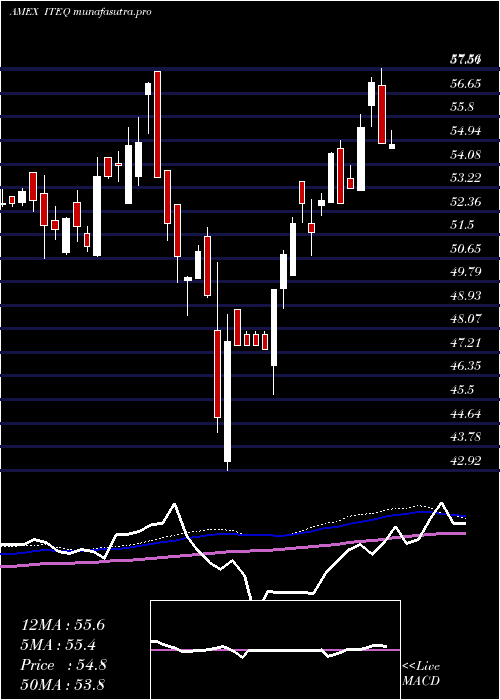Click the 54.08 price level label
This screenshot has height=700, width=500.
click(466, 154)
